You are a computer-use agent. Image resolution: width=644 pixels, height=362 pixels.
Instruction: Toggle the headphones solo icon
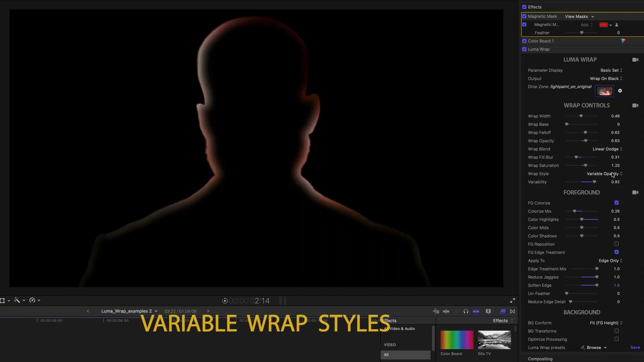[x=466, y=311]
